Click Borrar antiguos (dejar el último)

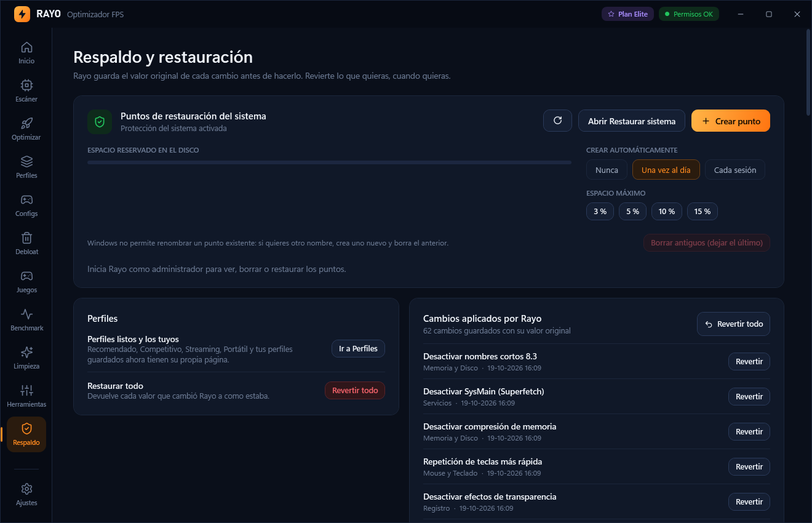point(707,242)
